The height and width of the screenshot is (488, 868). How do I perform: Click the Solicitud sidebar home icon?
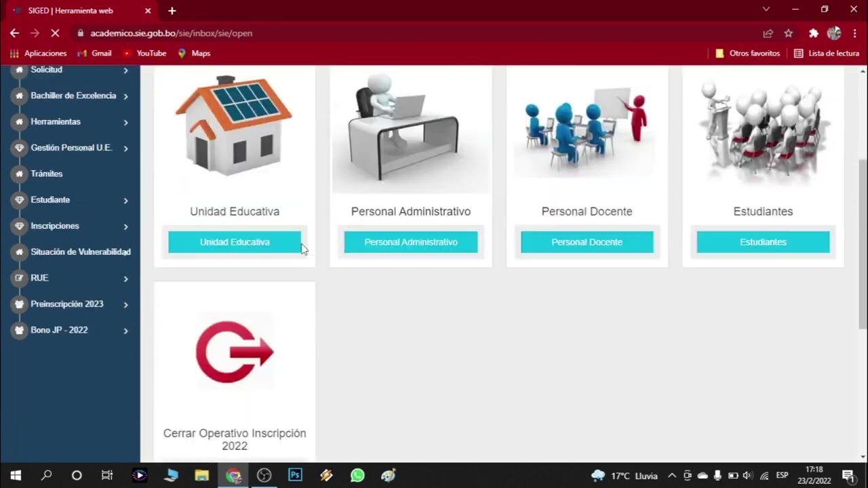[20, 70]
